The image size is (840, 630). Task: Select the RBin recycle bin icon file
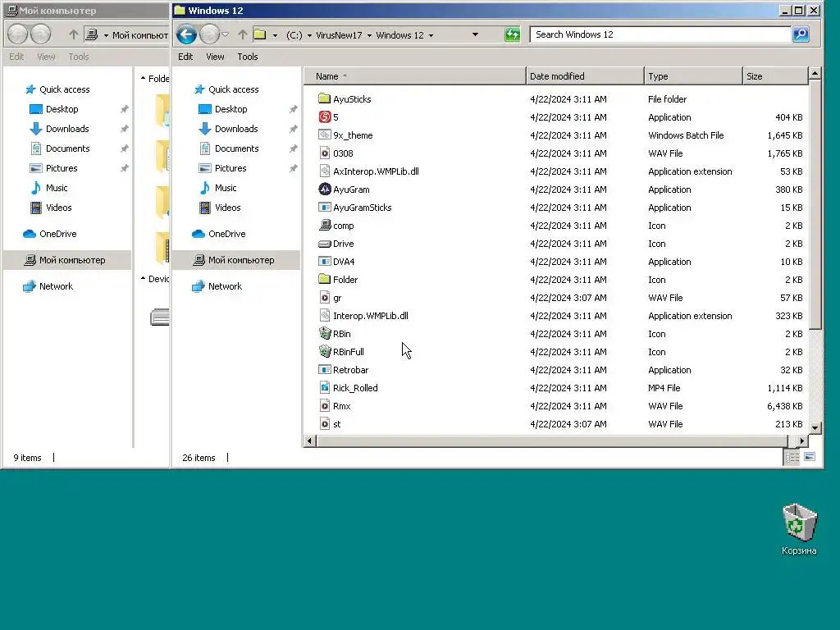[324, 333]
